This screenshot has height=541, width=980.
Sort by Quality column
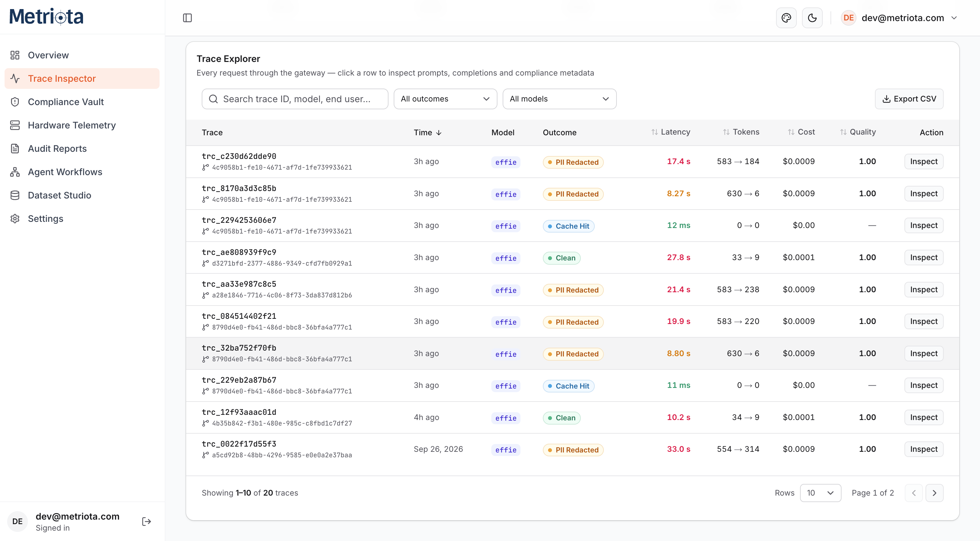coord(857,132)
